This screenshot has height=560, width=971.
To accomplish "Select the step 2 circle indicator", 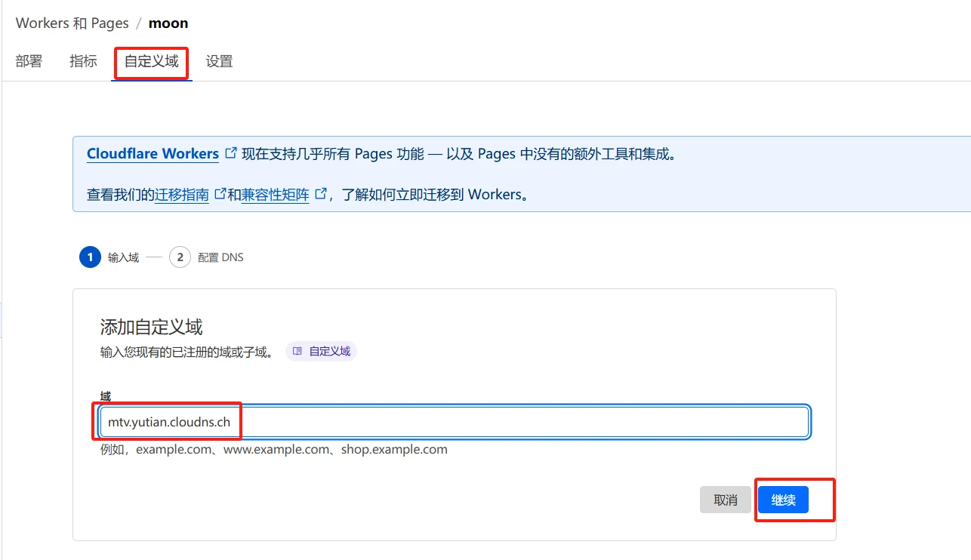I will click(180, 257).
